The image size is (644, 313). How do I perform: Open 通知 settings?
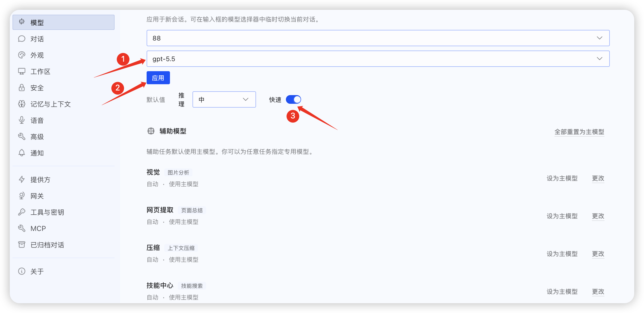tap(64, 153)
